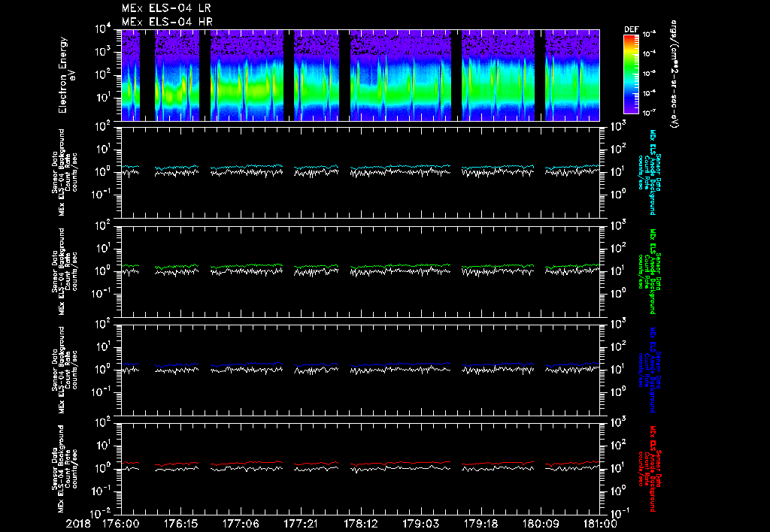770x532 pixels.
Task: Click the 181:00 time axis tick label
Action: 599,523
